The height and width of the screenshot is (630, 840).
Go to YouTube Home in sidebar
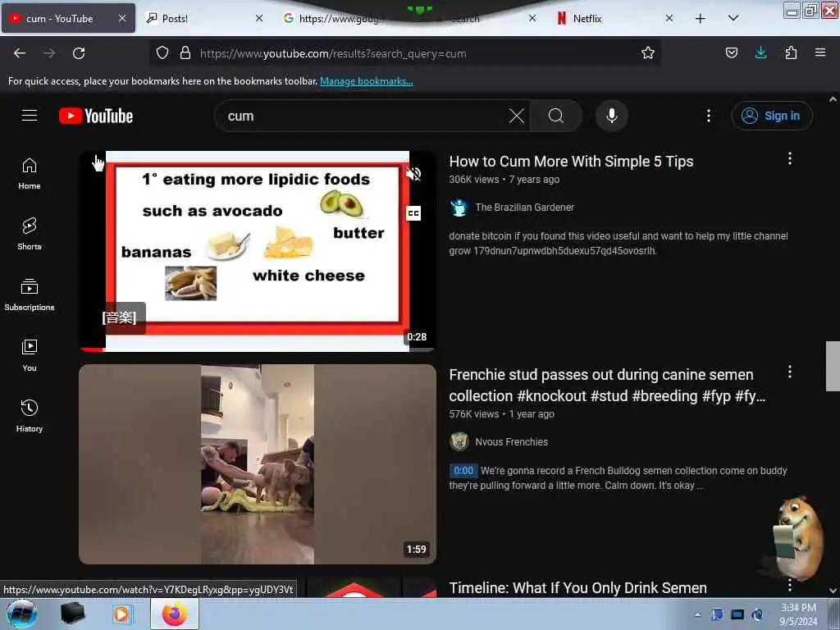tap(30, 174)
